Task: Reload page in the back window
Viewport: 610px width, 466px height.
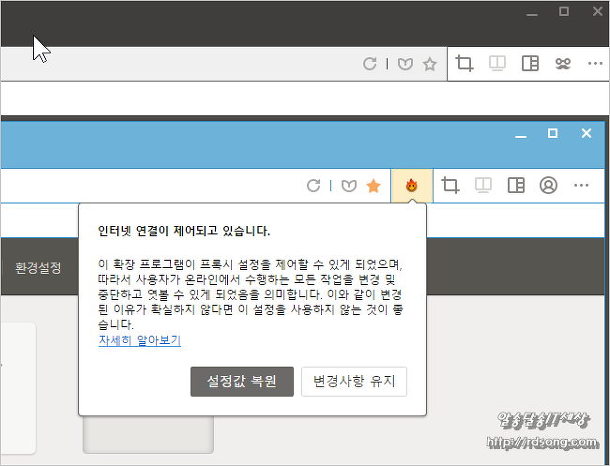Action: pos(369,64)
